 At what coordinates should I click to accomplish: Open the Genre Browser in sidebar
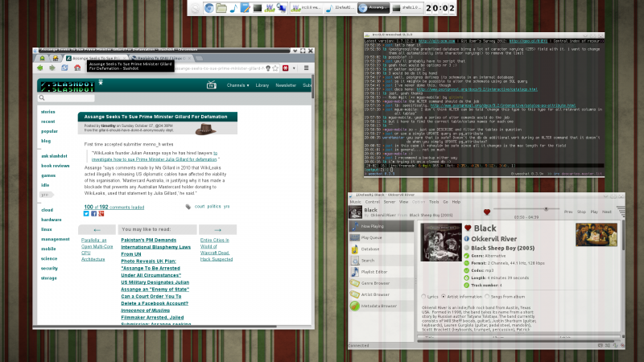point(381,283)
